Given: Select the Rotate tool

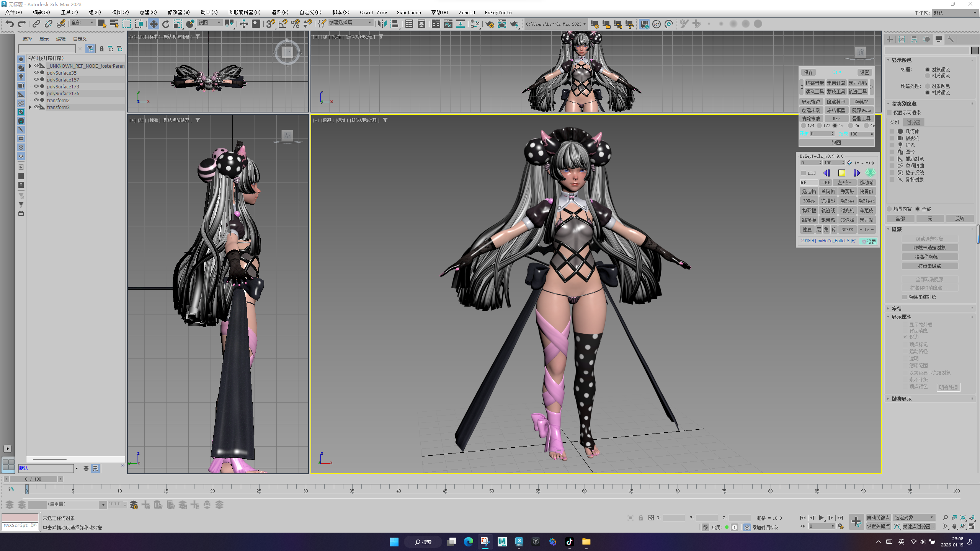Looking at the screenshot, I should point(166,24).
